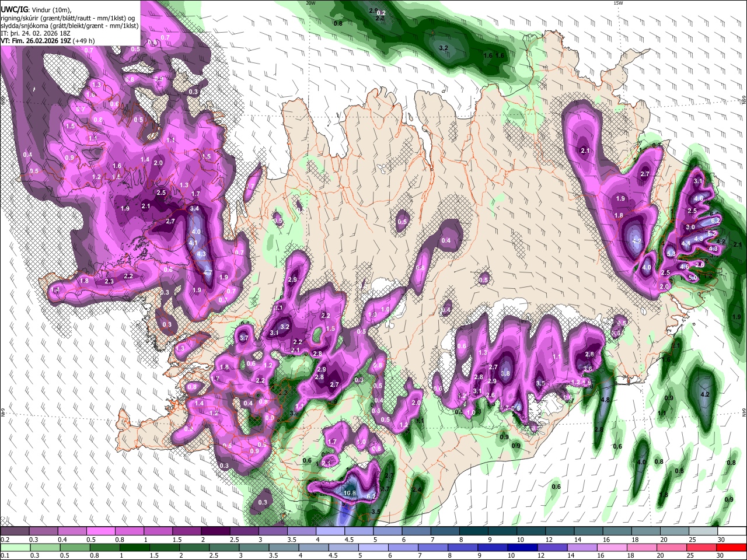747x560 pixels.
Task: Click the 'VT: Fim. 26.02.2026 19Z' valid time
Action: [x=36, y=41]
